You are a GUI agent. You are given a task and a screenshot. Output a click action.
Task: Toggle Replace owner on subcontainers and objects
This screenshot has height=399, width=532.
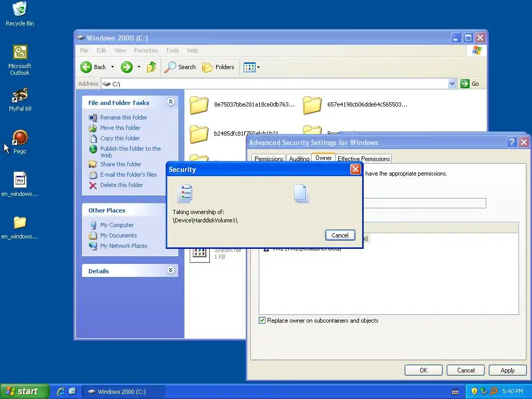point(262,321)
